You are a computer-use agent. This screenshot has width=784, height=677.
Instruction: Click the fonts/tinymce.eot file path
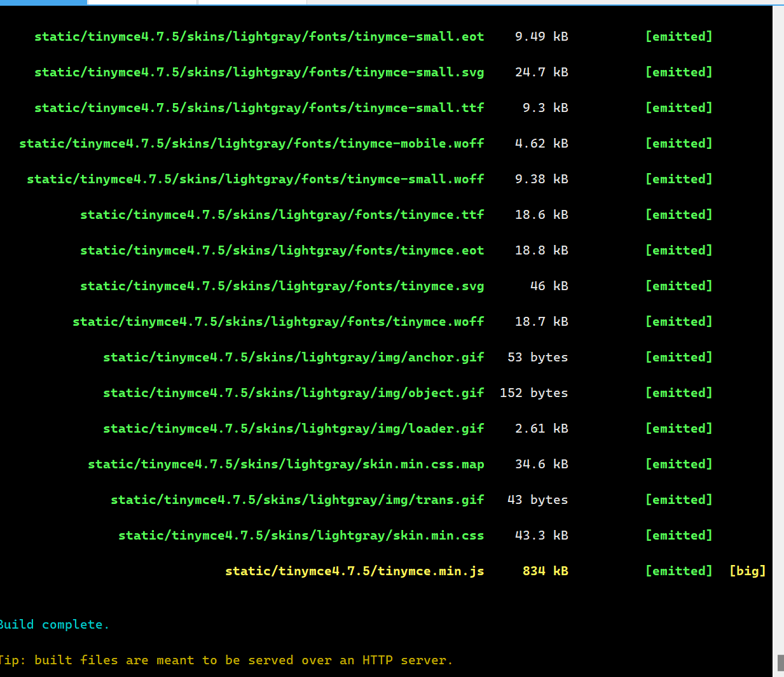click(282, 251)
